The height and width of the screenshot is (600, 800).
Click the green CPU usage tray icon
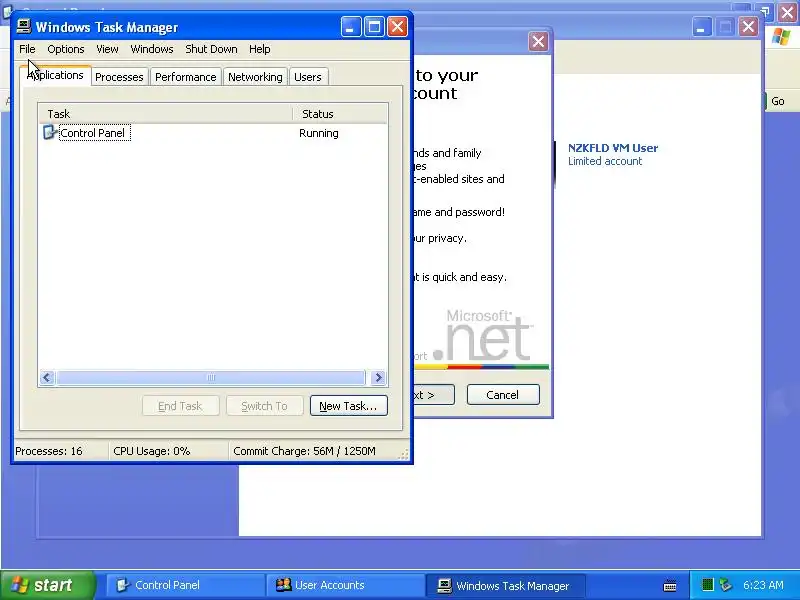pyautogui.click(x=707, y=585)
